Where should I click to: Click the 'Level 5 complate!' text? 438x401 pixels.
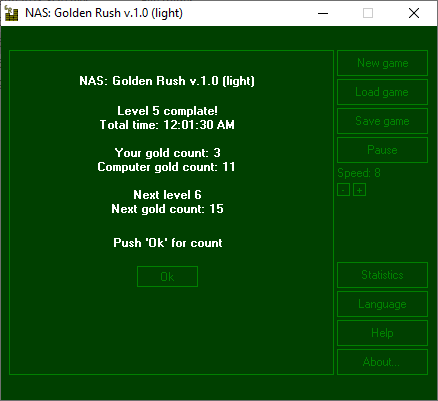tap(167, 111)
